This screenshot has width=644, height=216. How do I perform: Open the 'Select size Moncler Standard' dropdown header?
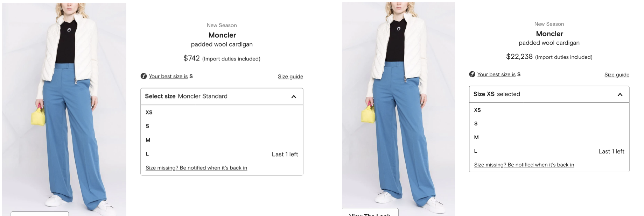pyautogui.click(x=222, y=96)
